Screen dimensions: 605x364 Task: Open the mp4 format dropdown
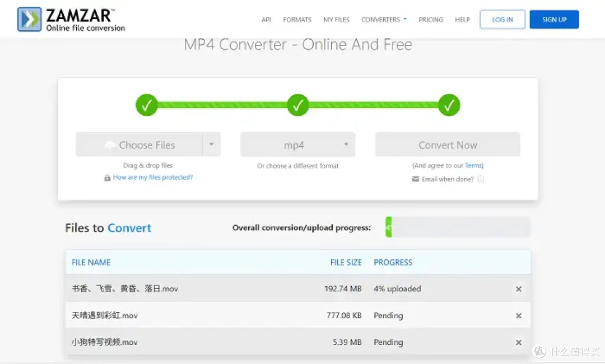297,144
